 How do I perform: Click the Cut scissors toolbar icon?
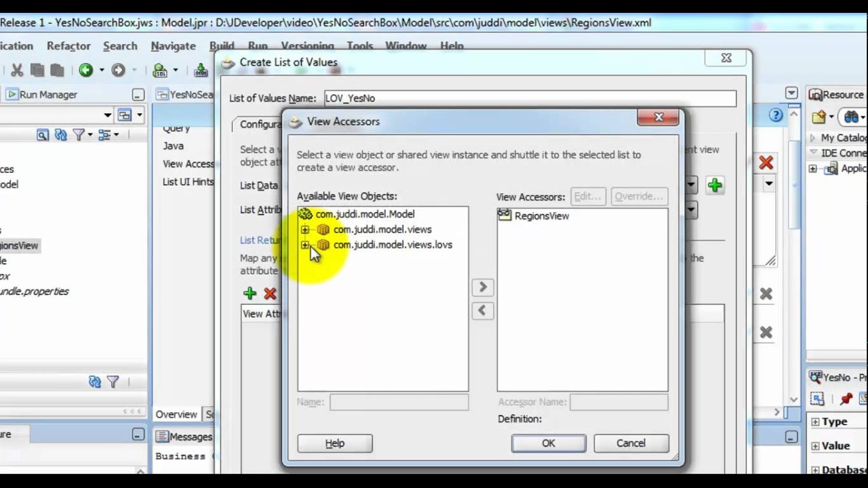pyautogui.click(x=17, y=70)
